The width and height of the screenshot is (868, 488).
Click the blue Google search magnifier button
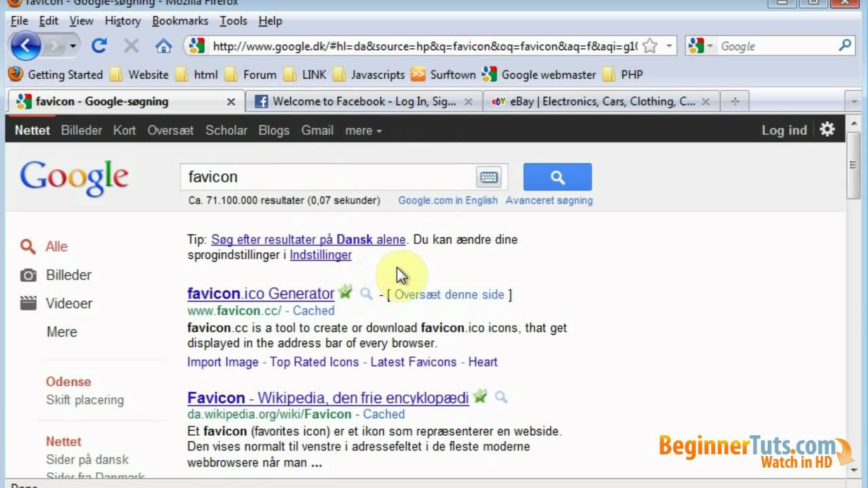(557, 176)
